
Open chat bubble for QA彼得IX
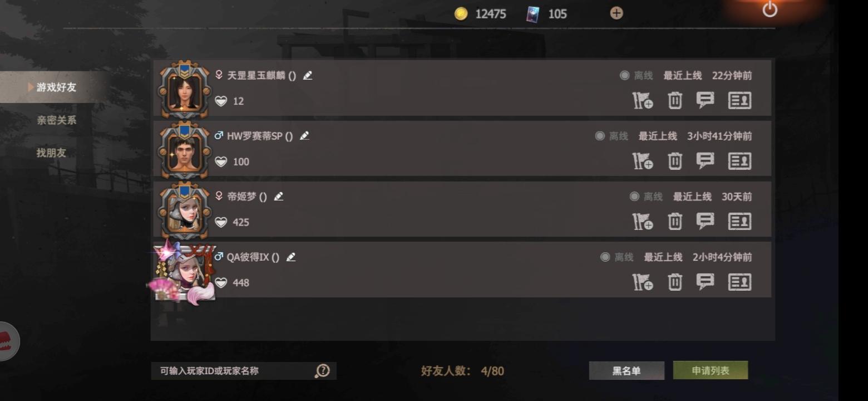(x=705, y=282)
